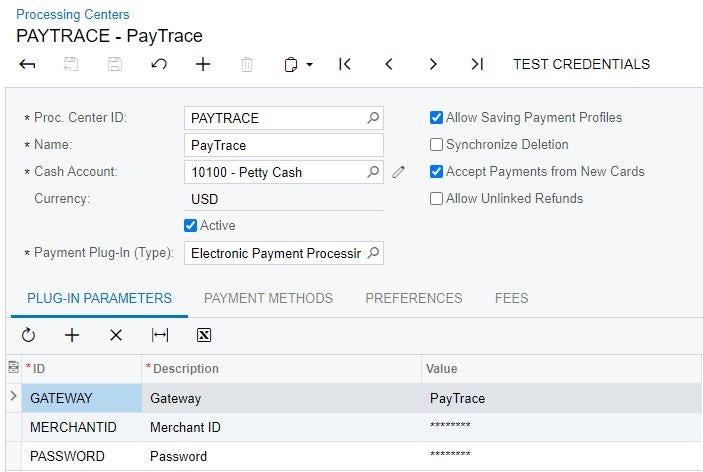Viewport: 703px width, 472px height.
Task: Click the Cash Account field
Action: [x=284, y=172]
